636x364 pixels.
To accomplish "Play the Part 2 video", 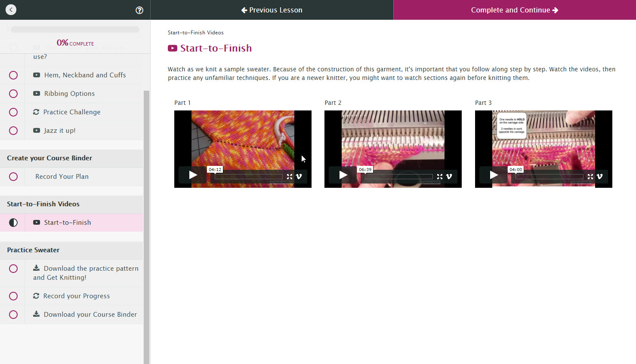I will [x=343, y=175].
